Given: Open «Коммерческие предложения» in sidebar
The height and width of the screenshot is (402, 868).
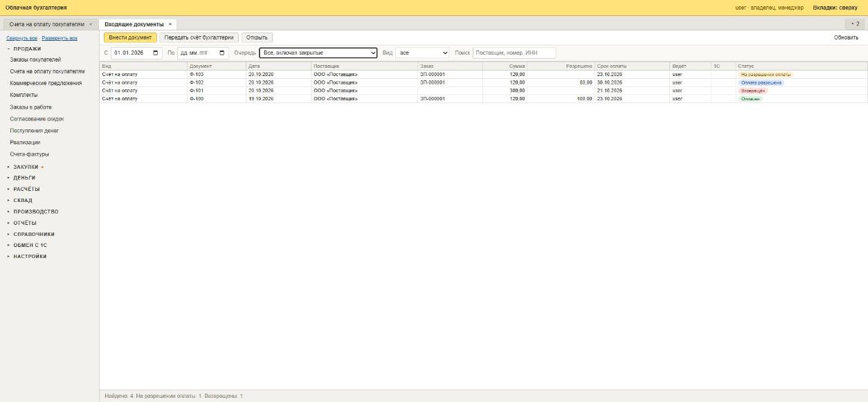Looking at the screenshot, I should coord(46,83).
